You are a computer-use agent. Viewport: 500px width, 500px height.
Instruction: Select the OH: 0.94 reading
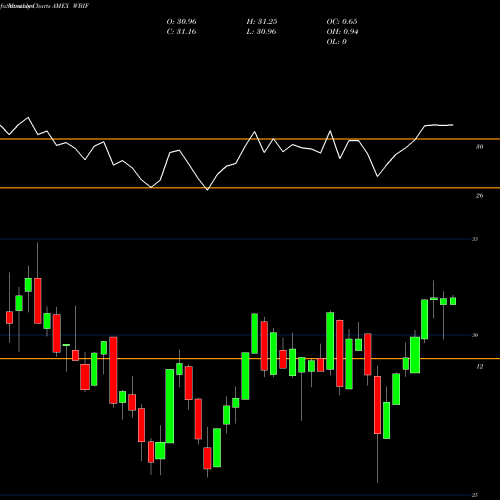342,32
